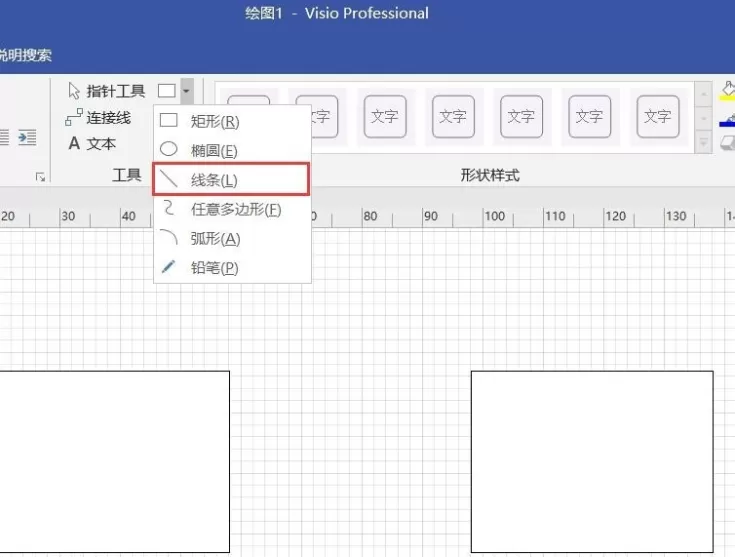Click the fill color bucket icon
This screenshot has width=735, height=557.
click(728, 90)
